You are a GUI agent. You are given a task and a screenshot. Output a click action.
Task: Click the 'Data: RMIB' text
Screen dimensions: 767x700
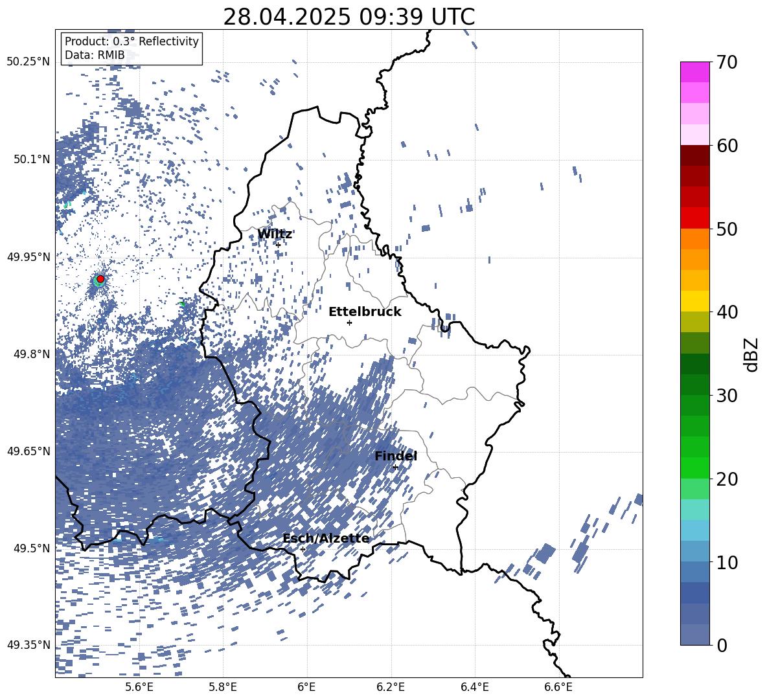tap(95, 55)
